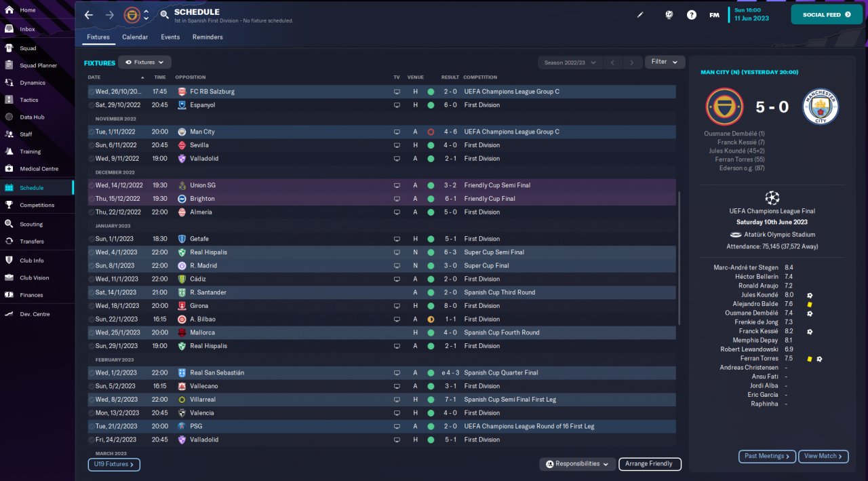
Task: Click the Manchester City crest
Action: (x=821, y=107)
